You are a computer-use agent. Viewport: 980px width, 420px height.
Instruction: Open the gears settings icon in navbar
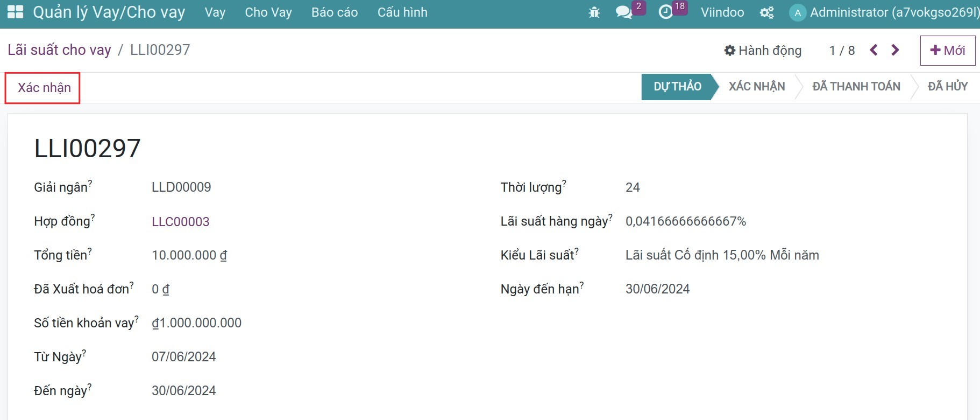(766, 12)
